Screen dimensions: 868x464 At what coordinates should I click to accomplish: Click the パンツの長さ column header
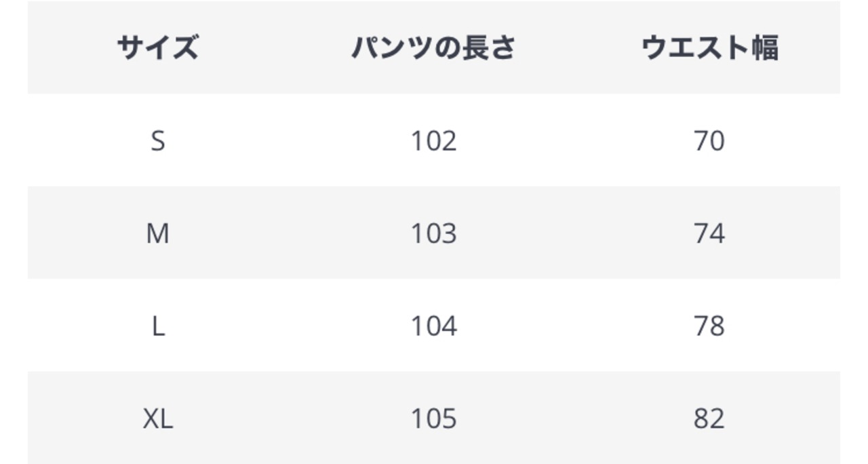[x=433, y=48]
